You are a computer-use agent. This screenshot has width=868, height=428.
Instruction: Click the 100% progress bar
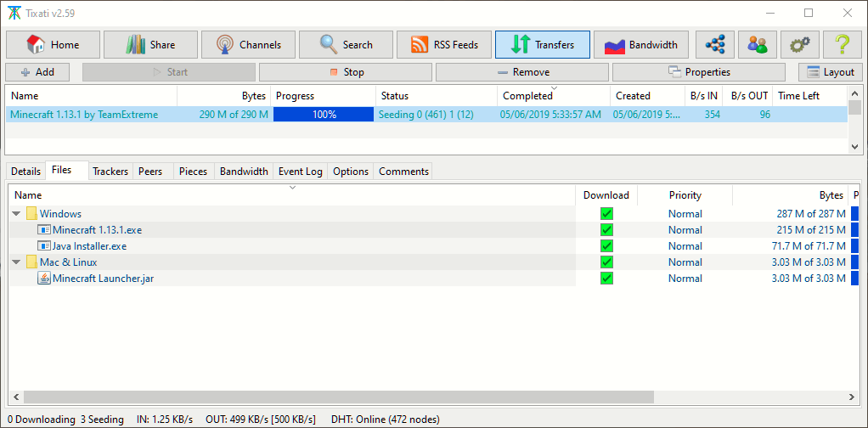(x=324, y=115)
